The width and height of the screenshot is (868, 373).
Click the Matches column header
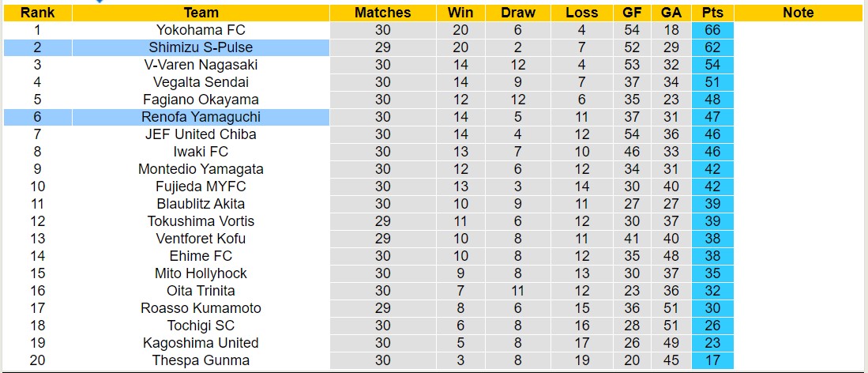[x=382, y=13]
